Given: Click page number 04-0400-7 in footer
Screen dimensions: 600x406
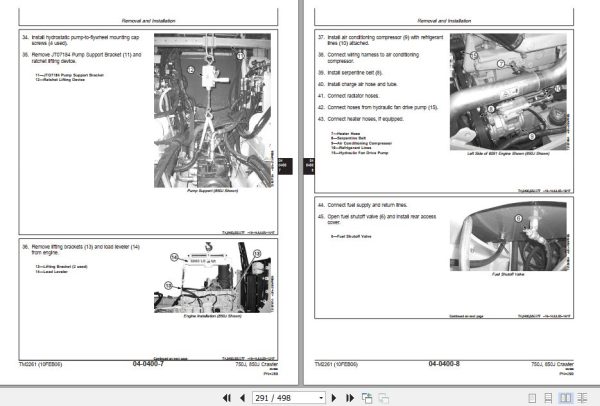Looking at the screenshot, I should tap(148, 364).
